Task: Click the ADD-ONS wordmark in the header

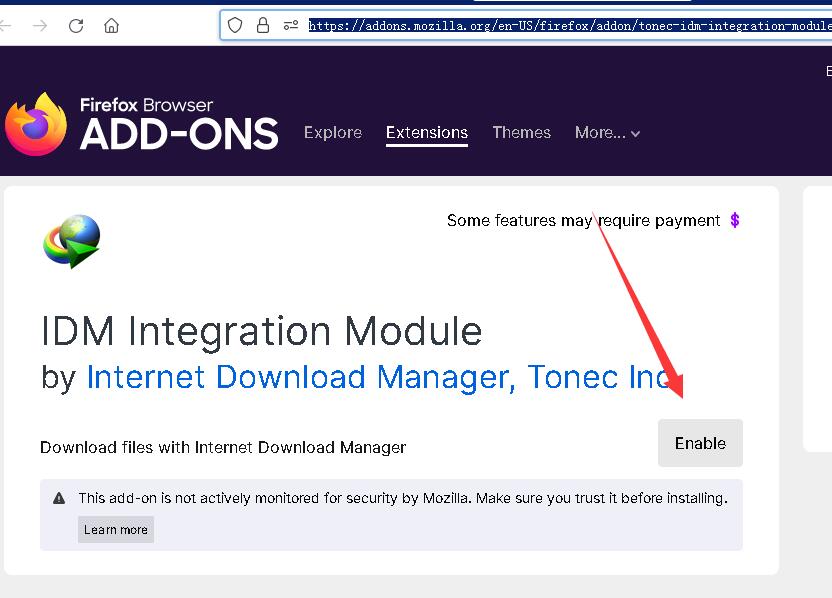Action: click(179, 134)
